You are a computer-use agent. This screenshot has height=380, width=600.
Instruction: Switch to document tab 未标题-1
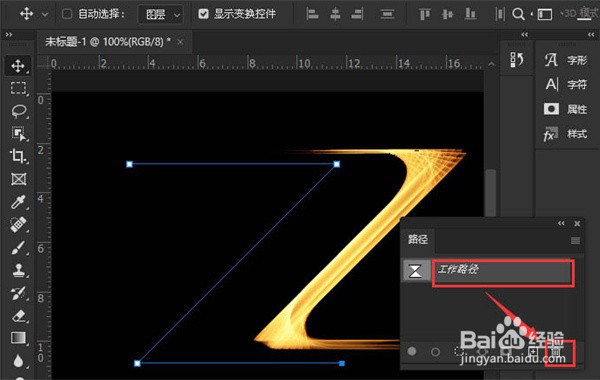(x=108, y=42)
